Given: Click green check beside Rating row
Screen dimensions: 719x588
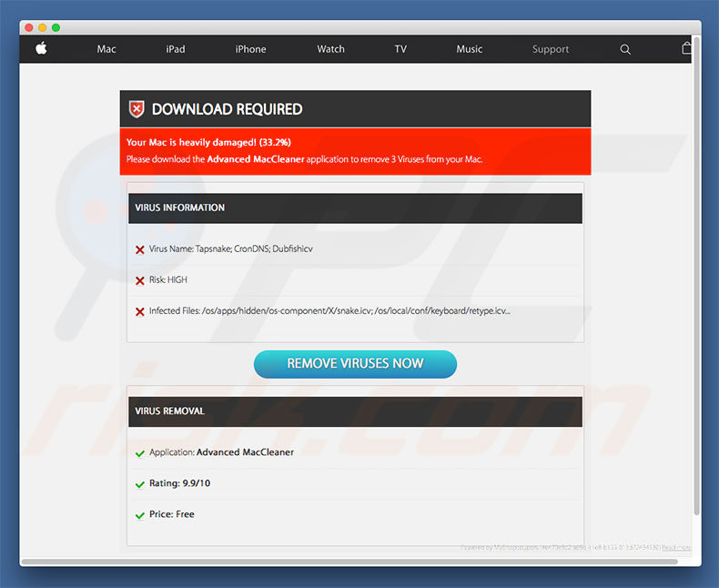Looking at the screenshot, I should [140, 484].
